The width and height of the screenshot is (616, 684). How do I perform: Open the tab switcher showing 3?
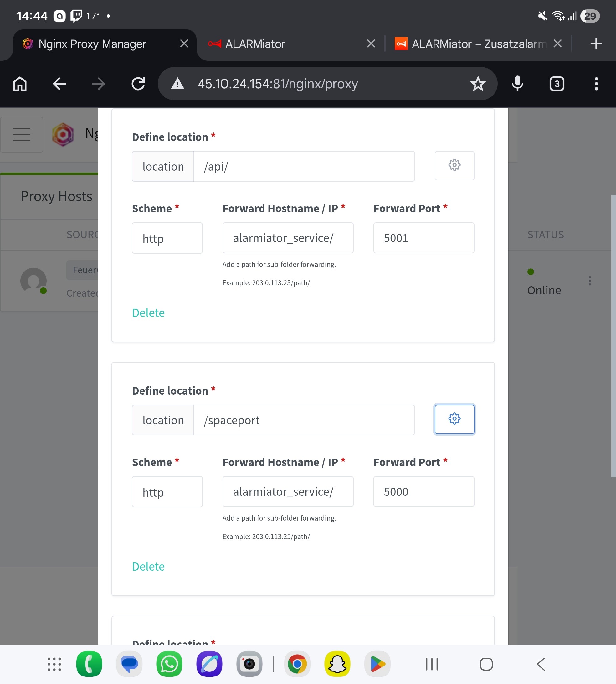click(557, 84)
